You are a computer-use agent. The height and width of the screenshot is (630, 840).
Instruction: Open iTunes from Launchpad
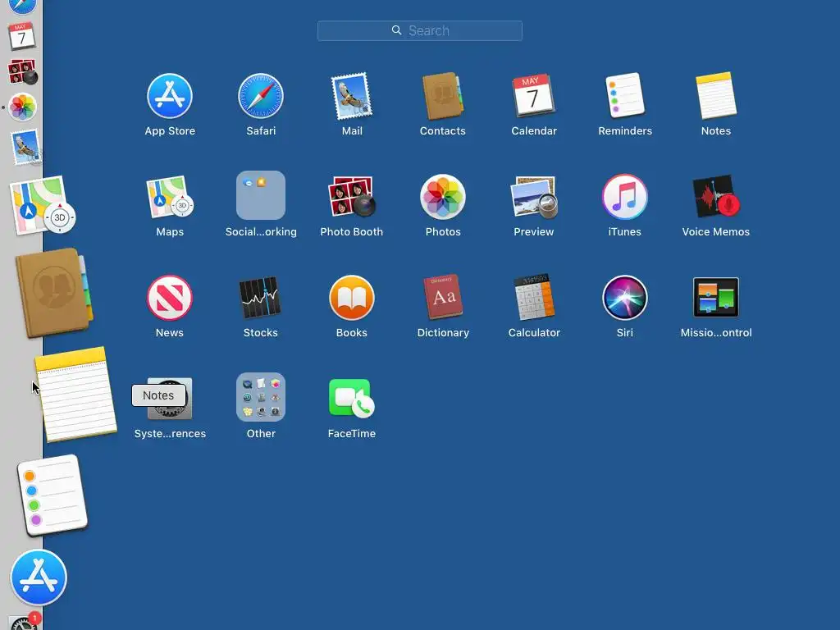click(x=624, y=197)
